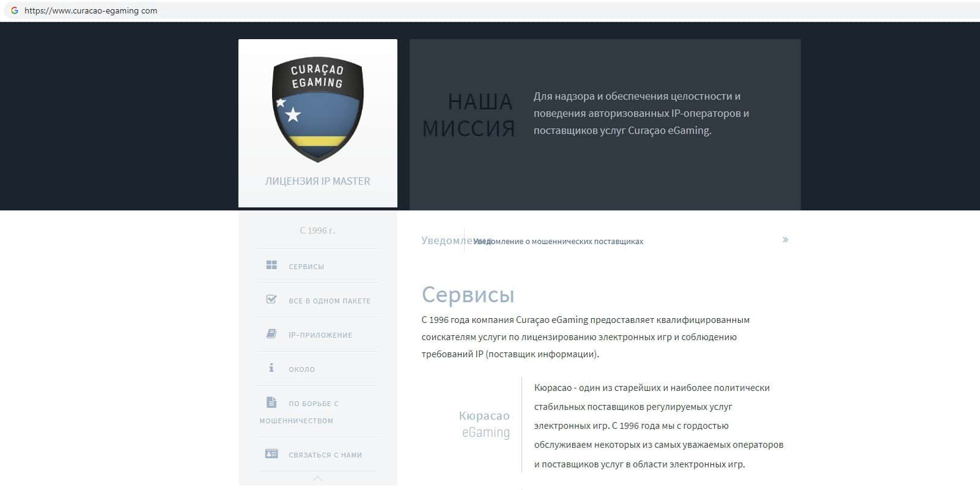Open the СВЯЗАТЬСЯ С НАМИ menu item
Image resolution: width=980 pixels, height=490 pixels.
click(x=325, y=455)
